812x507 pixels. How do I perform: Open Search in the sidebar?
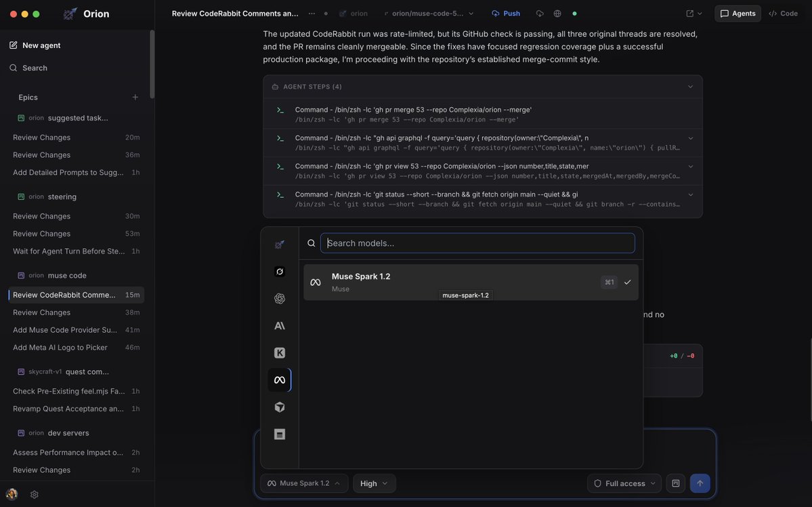coord(28,68)
